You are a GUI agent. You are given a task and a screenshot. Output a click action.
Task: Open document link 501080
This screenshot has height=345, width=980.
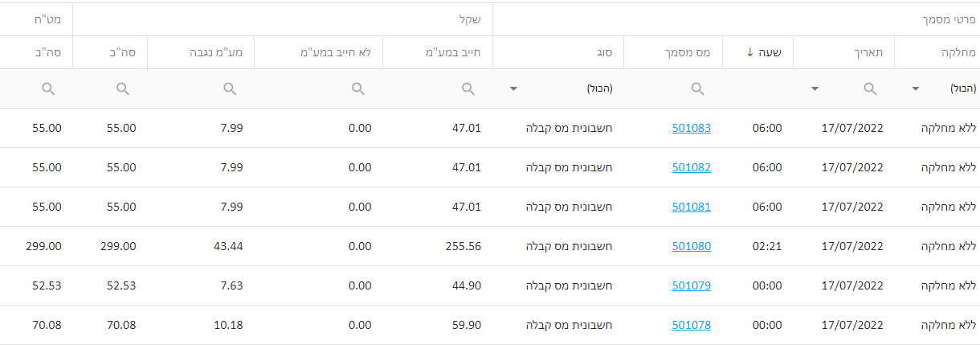692,246
